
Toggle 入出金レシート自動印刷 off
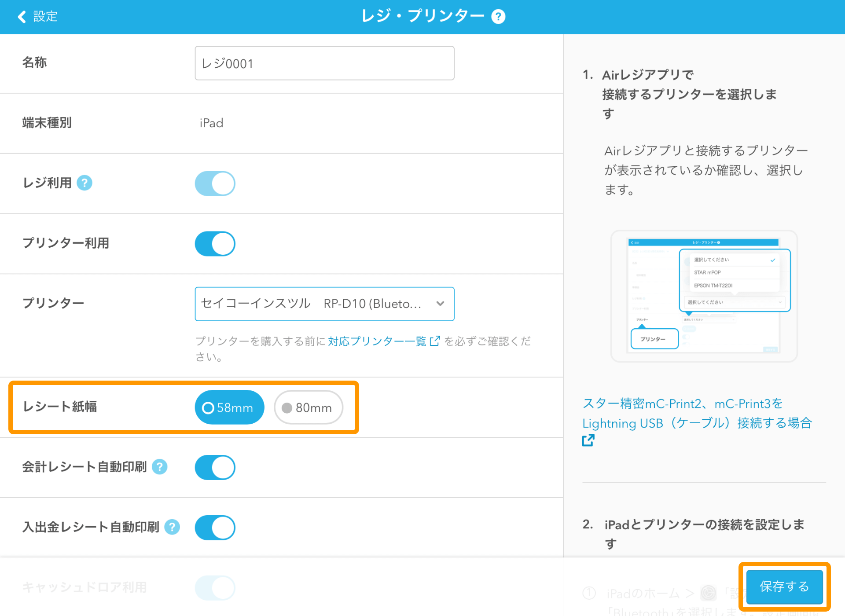pyautogui.click(x=215, y=527)
